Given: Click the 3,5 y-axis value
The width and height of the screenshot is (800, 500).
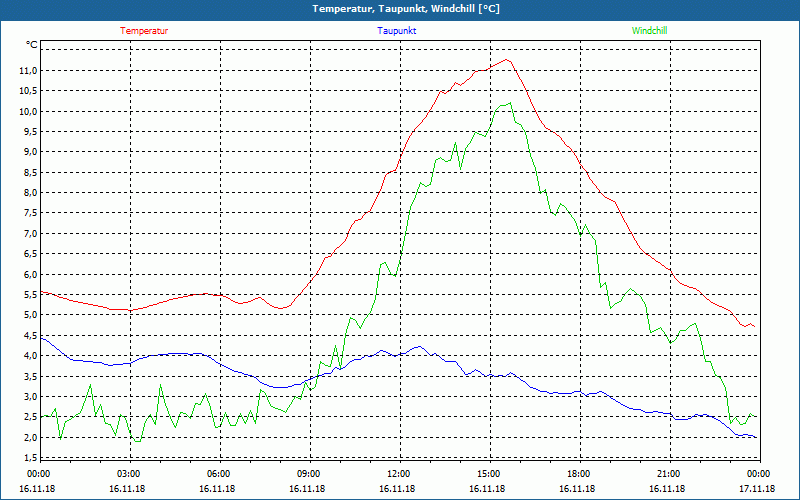Looking at the screenshot, I should 30,377.
